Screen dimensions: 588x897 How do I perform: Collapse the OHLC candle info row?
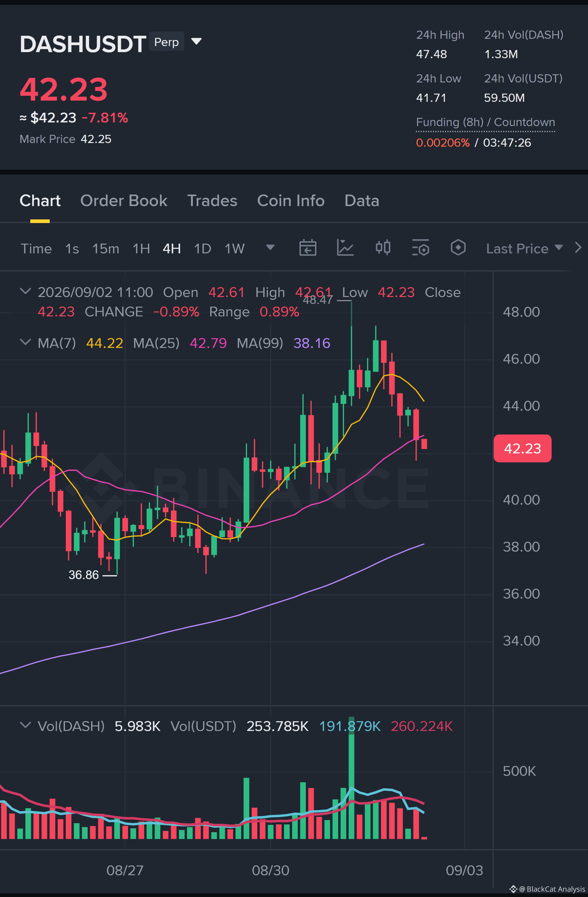coord(25,291)
